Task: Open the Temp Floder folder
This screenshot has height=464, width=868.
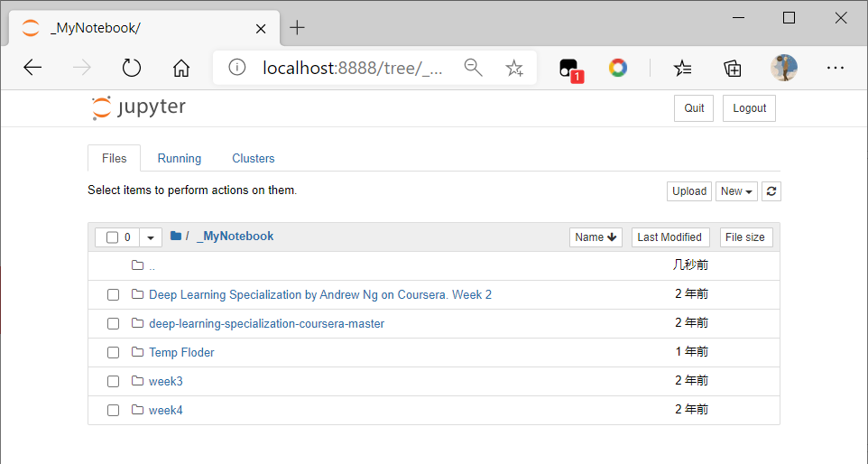Action: 181,352
